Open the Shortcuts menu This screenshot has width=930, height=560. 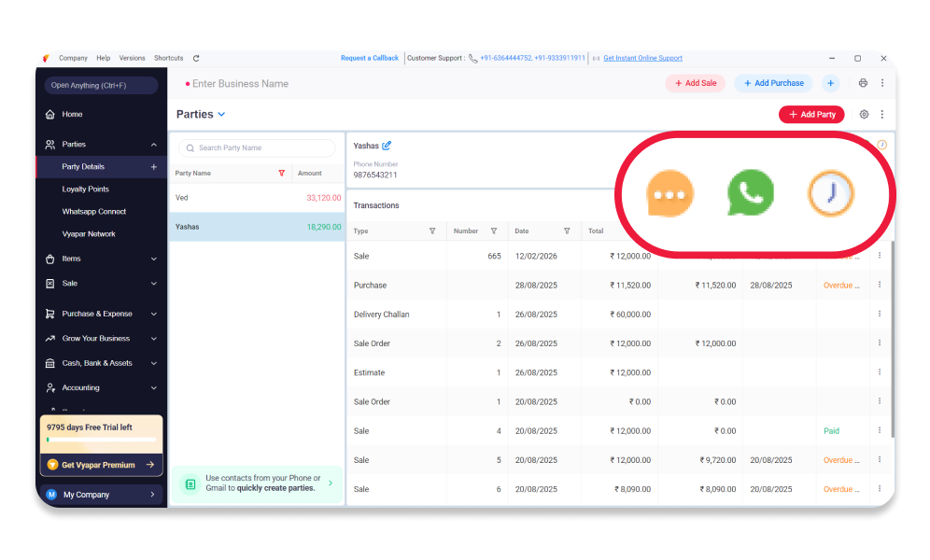pos(168,58)
